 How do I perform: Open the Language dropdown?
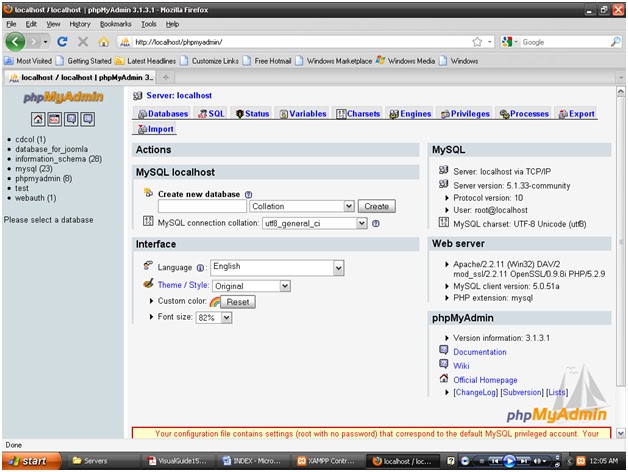click(277, 268)
